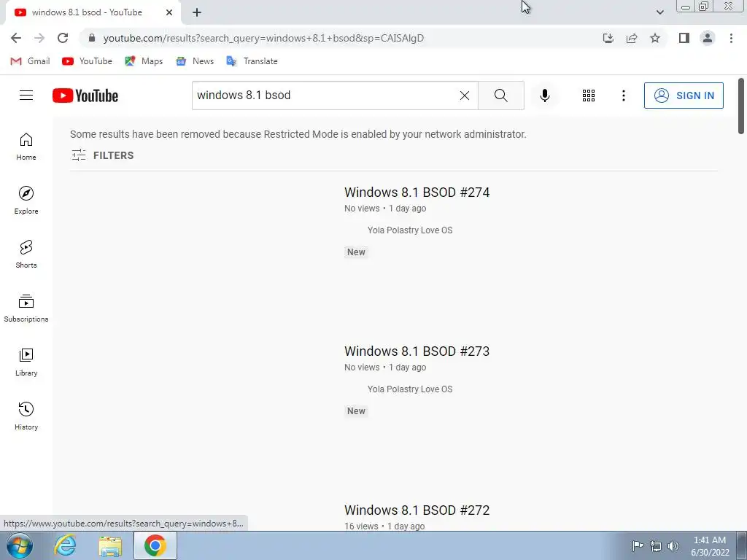Open the network tray icon
Viewport: 747px width, 560px height.
(656, 546)
